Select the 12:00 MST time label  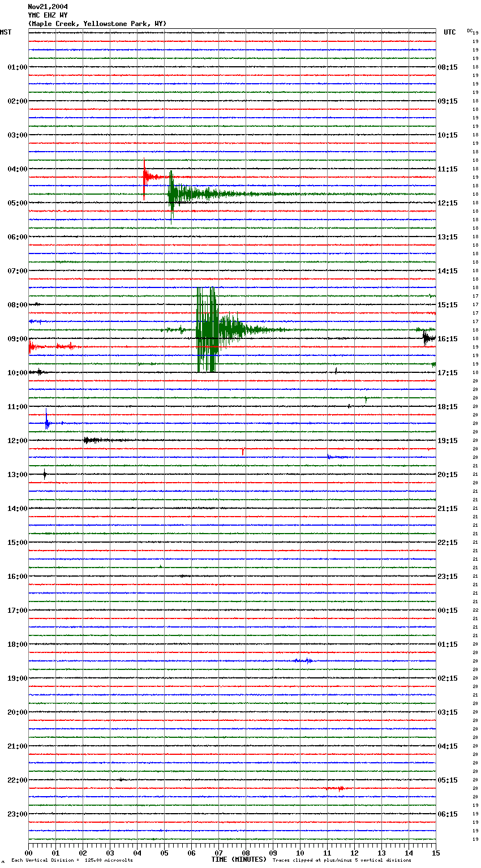[x=18, y=441]
